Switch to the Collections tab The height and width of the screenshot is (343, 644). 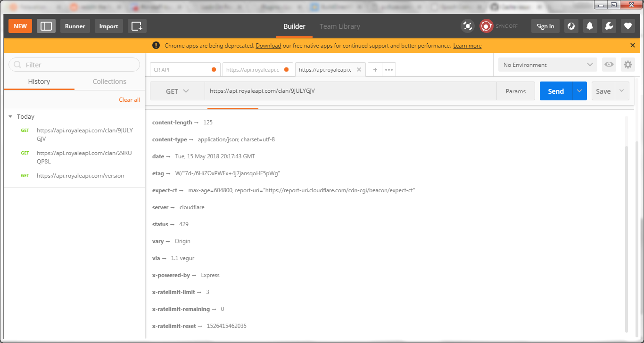pyautogui.click(x=109, y=81)
